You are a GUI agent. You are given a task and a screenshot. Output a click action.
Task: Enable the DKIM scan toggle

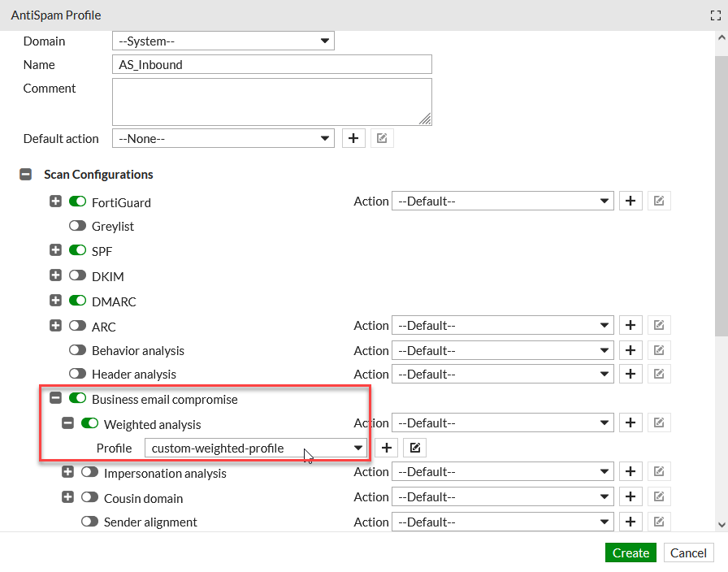click(x=77, y=275)
